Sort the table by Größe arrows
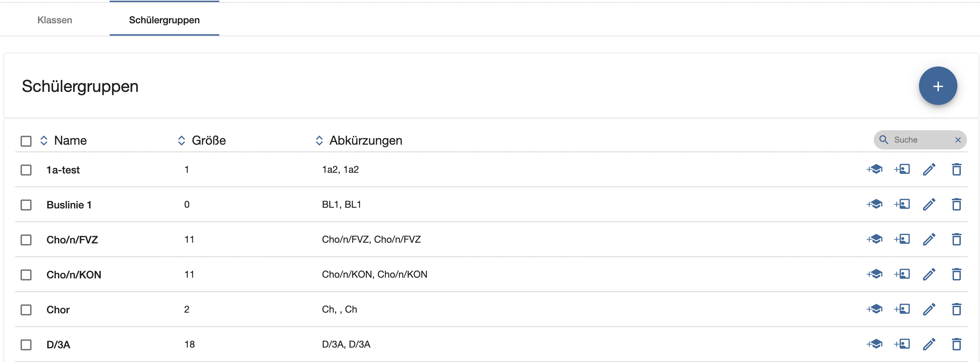The image size is (980, 362). coord(182,141)
